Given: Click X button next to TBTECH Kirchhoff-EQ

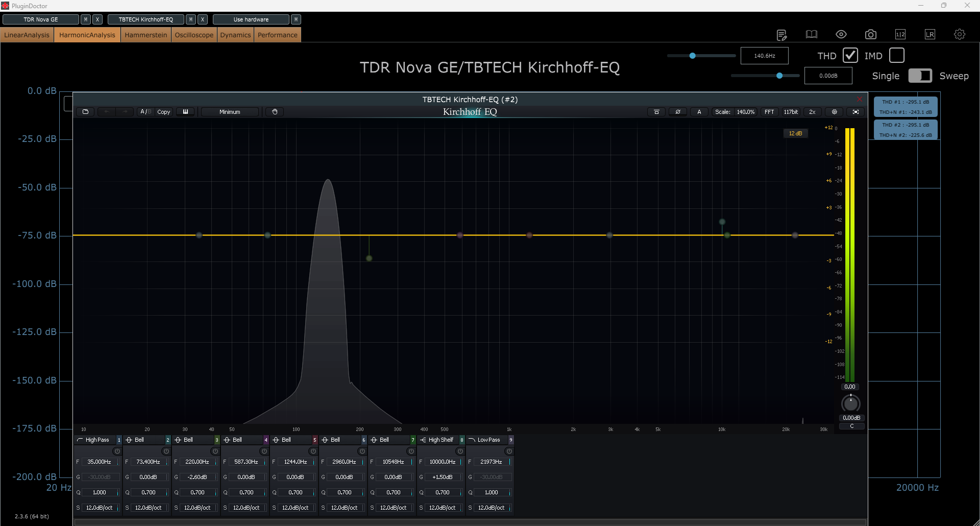Looking at the screenshot, I should [x=203, y=19].
